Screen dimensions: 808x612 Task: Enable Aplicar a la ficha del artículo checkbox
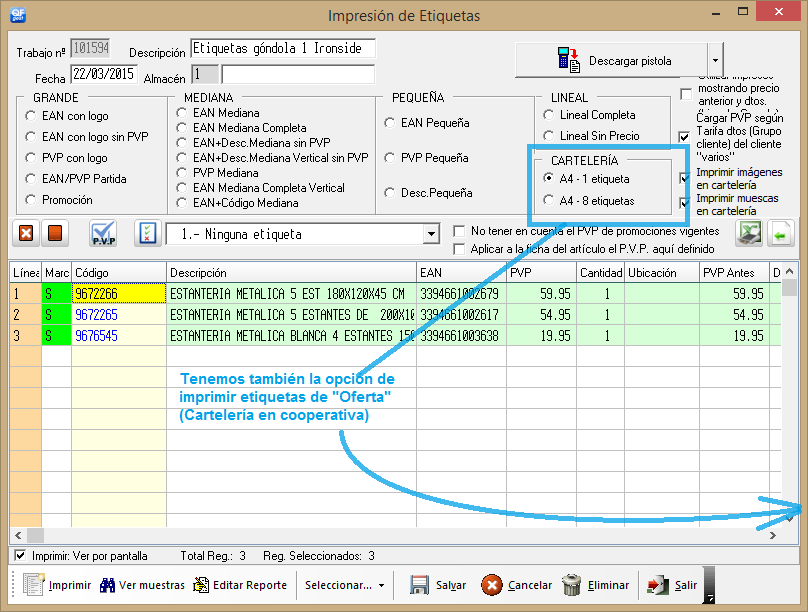(459, 249)
